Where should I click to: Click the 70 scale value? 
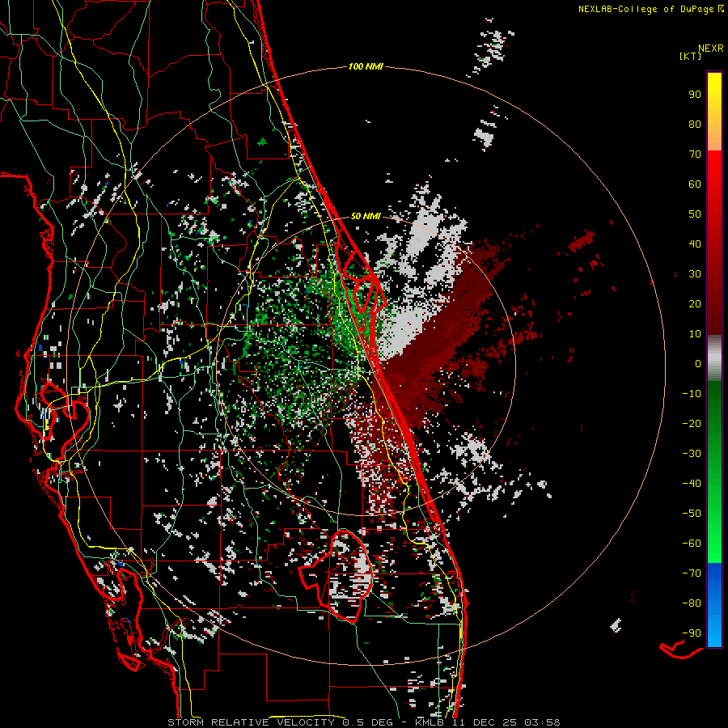(x=695, y=154)
